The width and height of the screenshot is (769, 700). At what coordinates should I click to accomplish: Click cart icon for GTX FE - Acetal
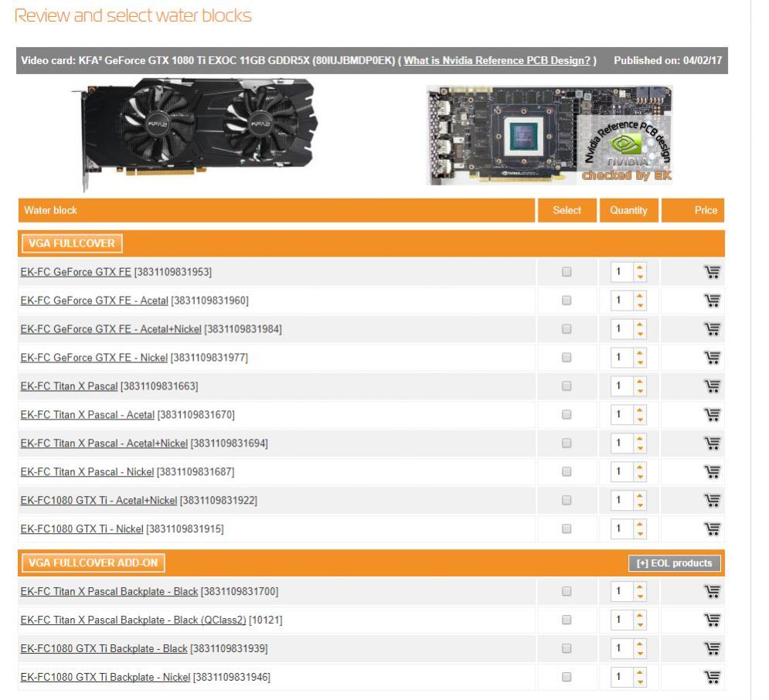point(712,300)
